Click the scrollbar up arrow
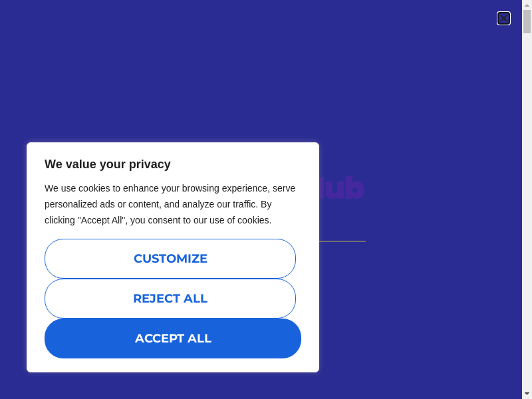 point(527,5)
